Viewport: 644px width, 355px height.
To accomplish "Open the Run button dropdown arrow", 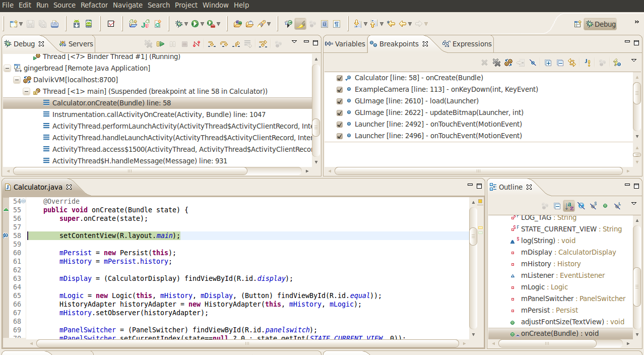I will pyautogui.click(x=203, y=24).
